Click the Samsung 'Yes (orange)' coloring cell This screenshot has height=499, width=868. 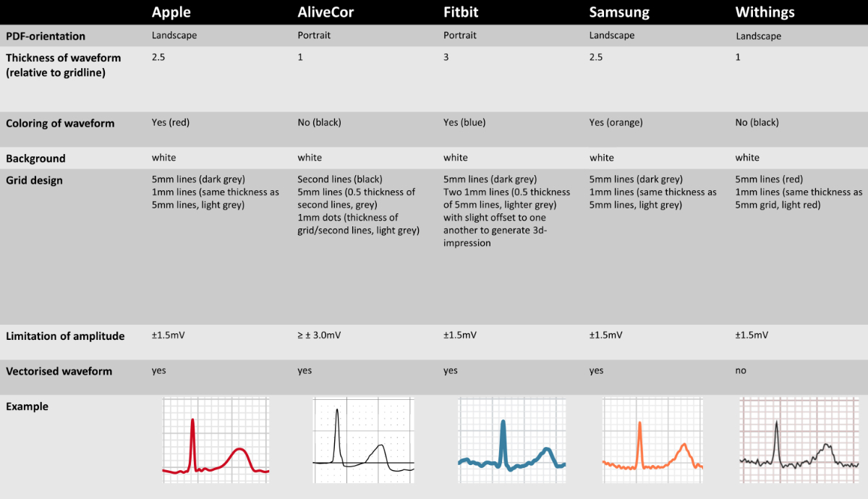point(616,122)
